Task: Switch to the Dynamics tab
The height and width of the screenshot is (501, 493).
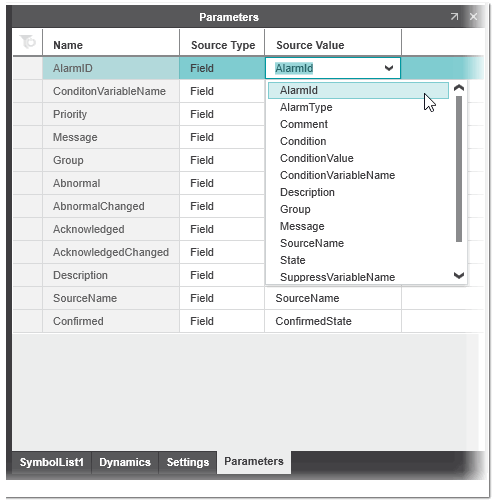Action: click(x=125, y=462)
